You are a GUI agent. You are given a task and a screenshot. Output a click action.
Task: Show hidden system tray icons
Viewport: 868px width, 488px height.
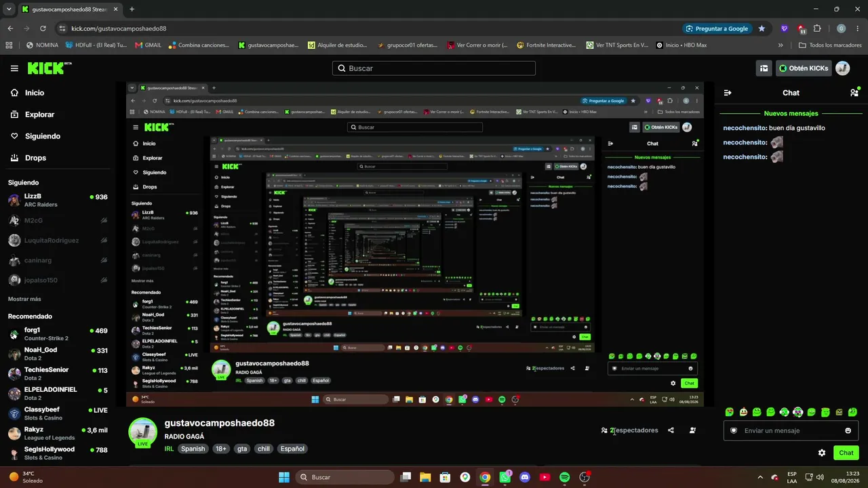759,477
